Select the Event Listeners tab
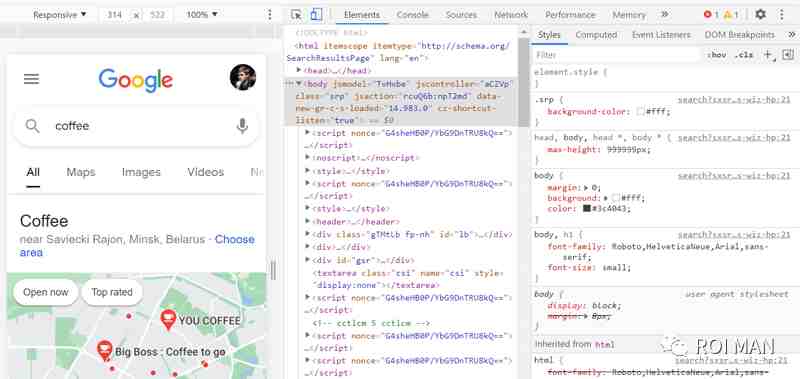Viewport: 800px width, 379px height. click(x=661, y=35)
